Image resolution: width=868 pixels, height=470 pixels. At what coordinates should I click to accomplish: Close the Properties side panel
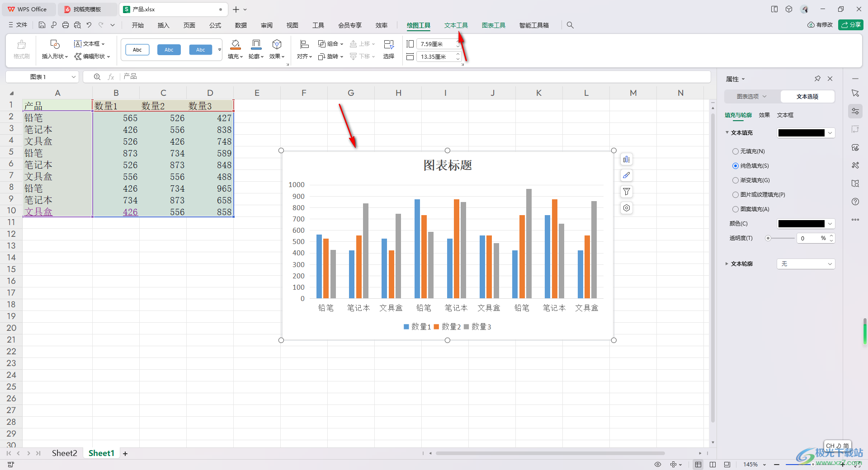pyautogui.click(x=830, y=79)
